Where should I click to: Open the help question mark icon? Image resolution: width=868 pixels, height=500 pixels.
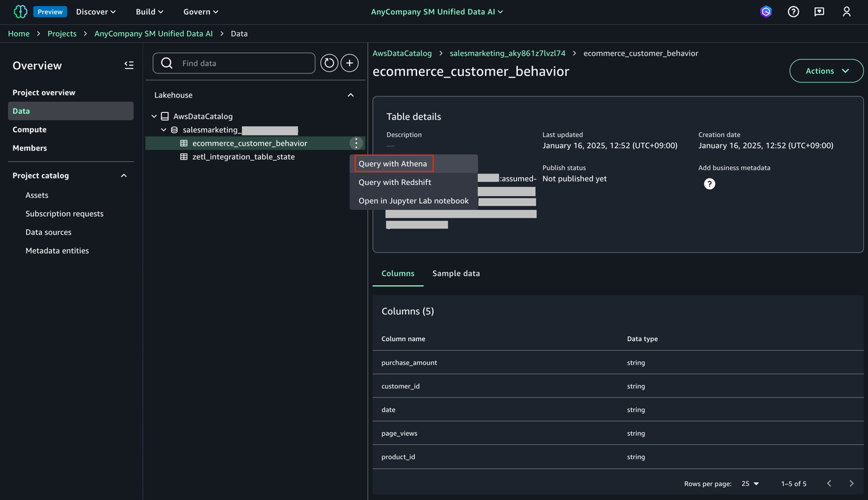(x=793, y=12)
